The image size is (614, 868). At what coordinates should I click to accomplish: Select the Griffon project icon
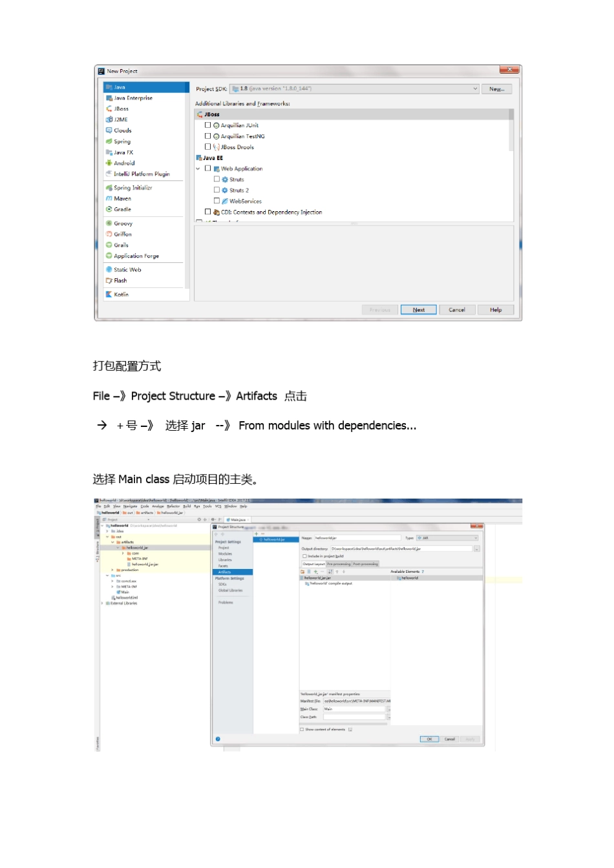(109, 234)
